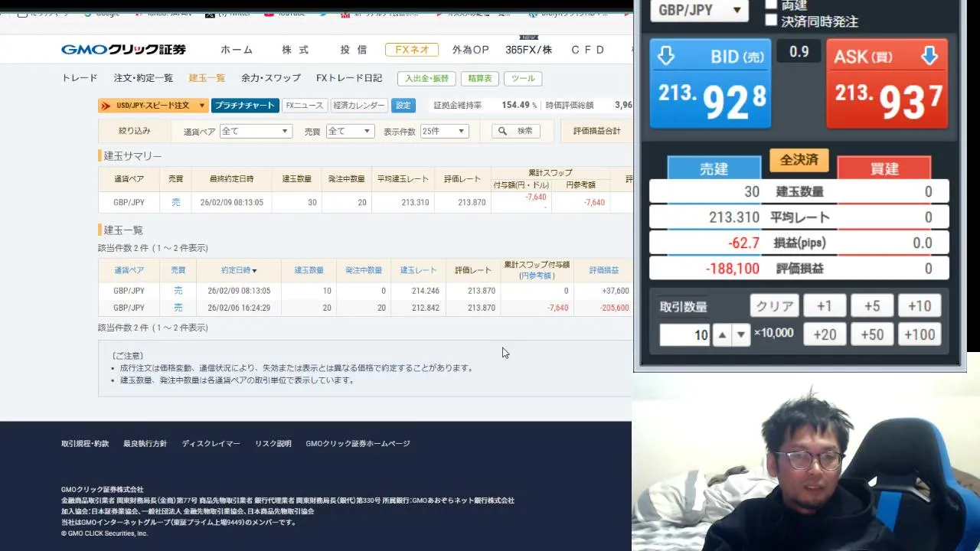The width and height of the screenshot is (980, 551).
Task: Open GMOクリック証券ホームページ footer link
Action: click(x=358, y=444)
